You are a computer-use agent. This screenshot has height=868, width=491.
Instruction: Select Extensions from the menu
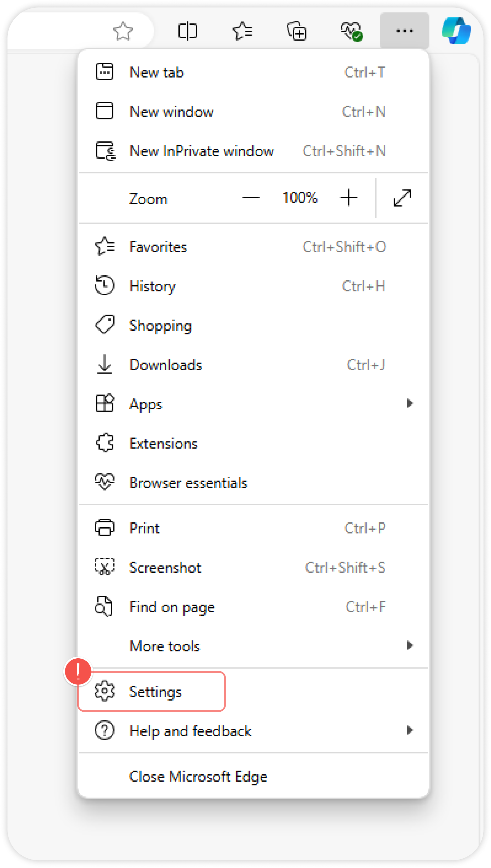tap(164, 443)
